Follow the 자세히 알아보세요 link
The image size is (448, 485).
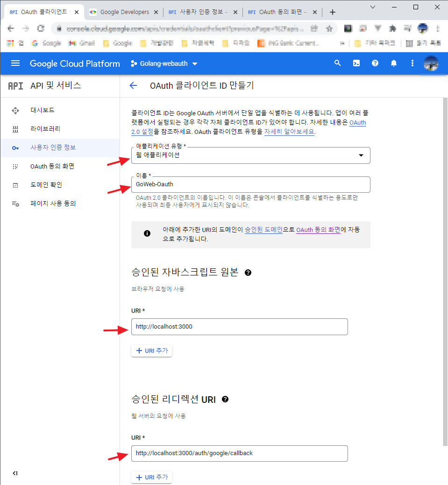[289, 132]
